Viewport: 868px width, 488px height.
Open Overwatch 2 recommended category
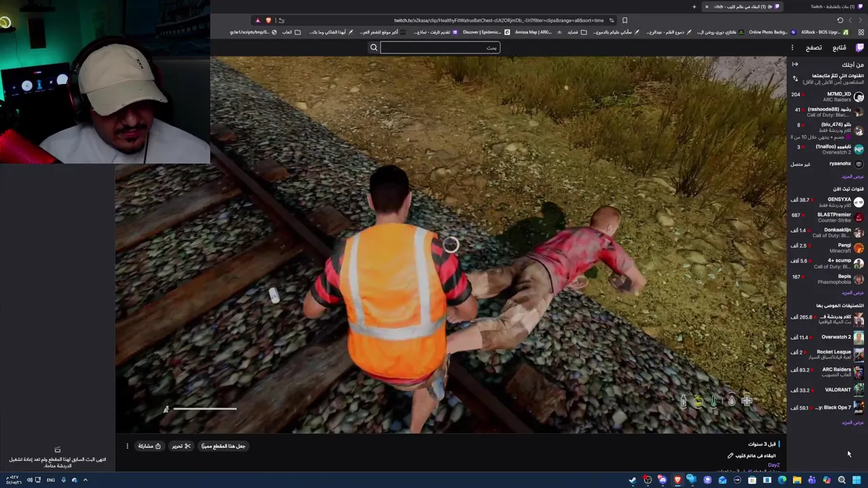click(x=827, y=337)
